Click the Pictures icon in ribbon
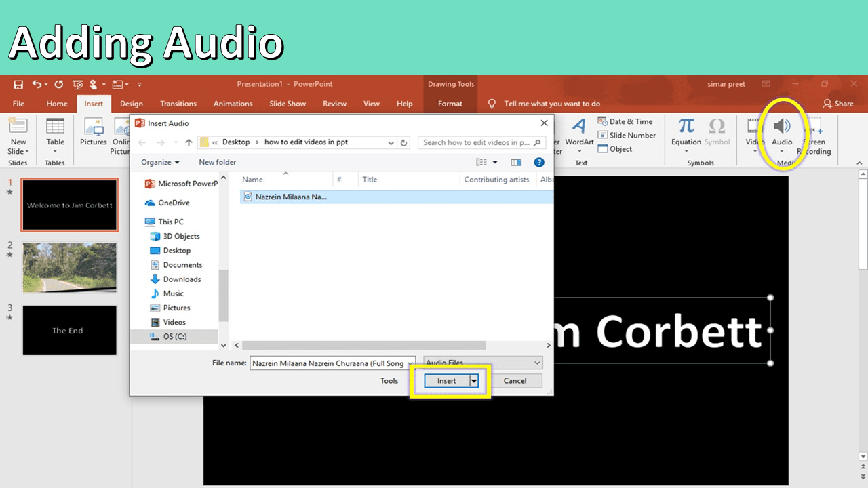868x488 pixels. [x=93, y=127]
